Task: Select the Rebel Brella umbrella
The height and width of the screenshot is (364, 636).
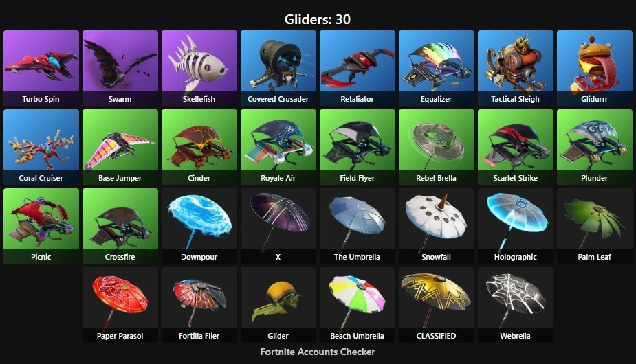Action: tap(437, 147)
